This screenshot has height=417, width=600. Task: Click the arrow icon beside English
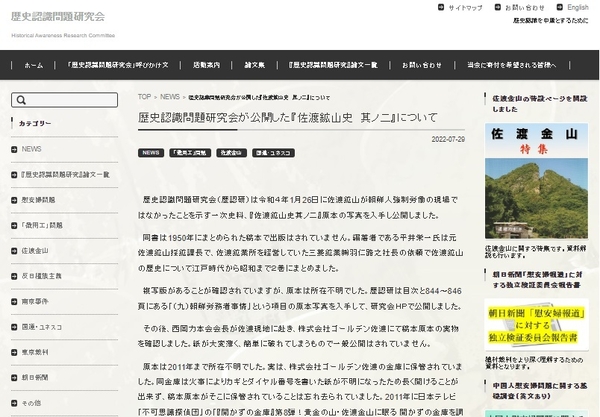point(561,7)
